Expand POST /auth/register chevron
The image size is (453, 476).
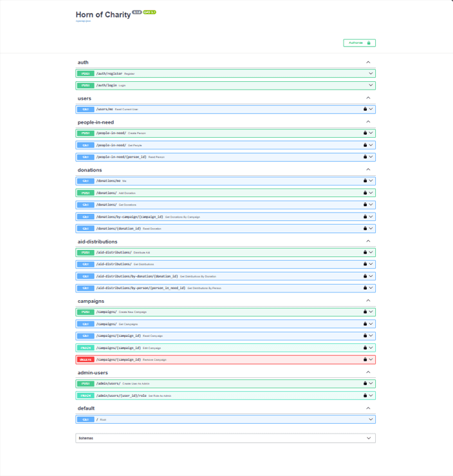point(371,73)
